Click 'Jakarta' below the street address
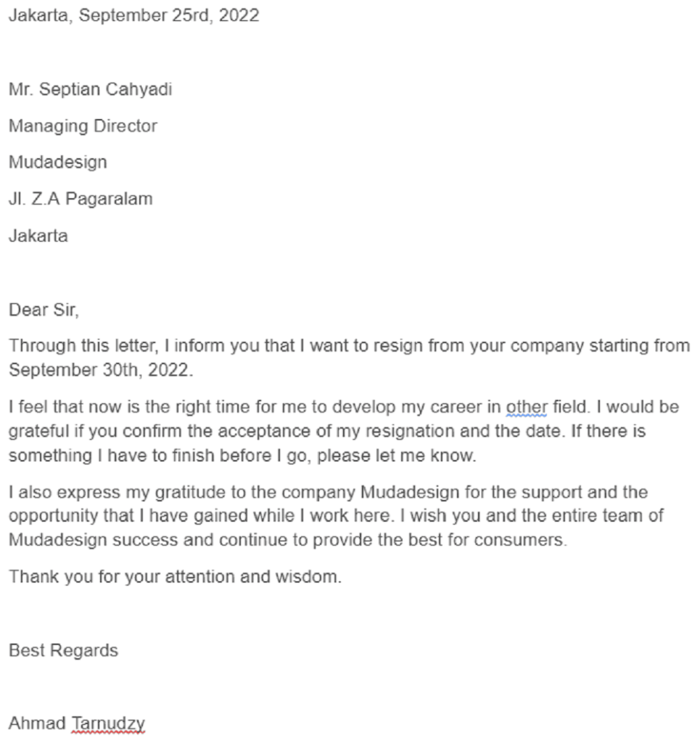Image resolution: width=700 pixels, height=743 pixels. pyautogui.click(x=38, y=236)
